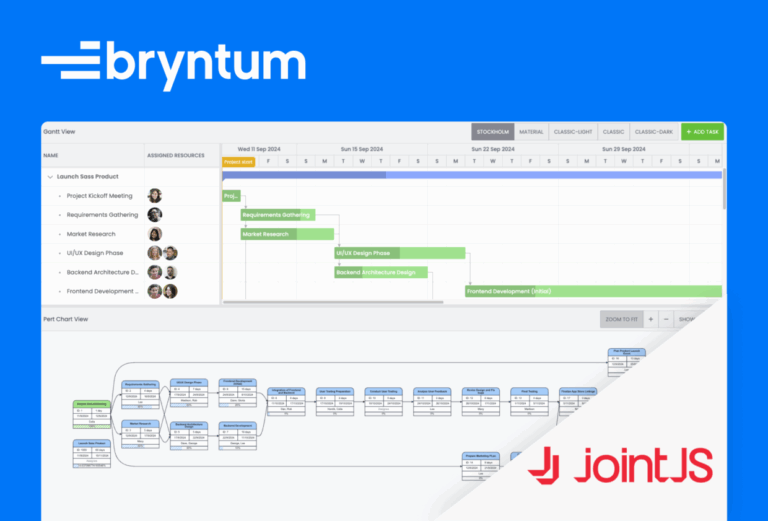Screen dimensions: 768x521
Task: Click the Conduct User Testing Pert node
Action: click(384, 402)
